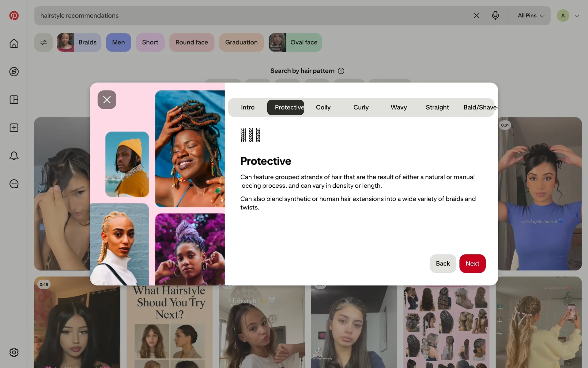588x368 pixels.
Task: Clear the search text with X icon
Action: (476, 16)
